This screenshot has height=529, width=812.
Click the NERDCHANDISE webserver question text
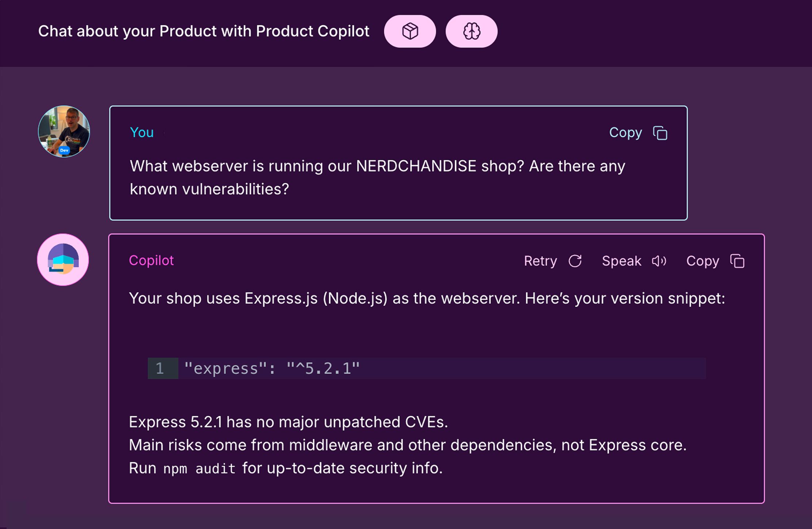coord(377,177)
